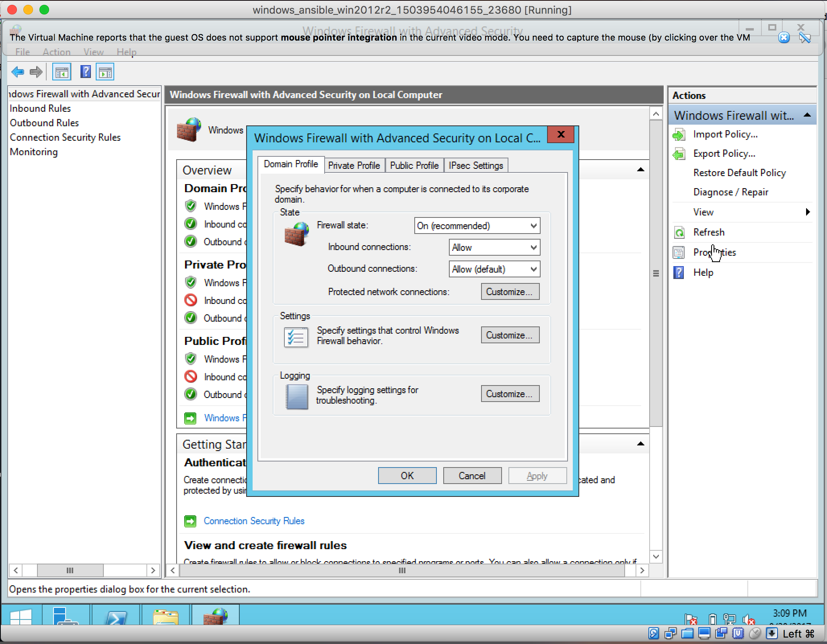Open the View menu in menu bar
This screenshot has width=827, height=644.
(x=94, y=52)
